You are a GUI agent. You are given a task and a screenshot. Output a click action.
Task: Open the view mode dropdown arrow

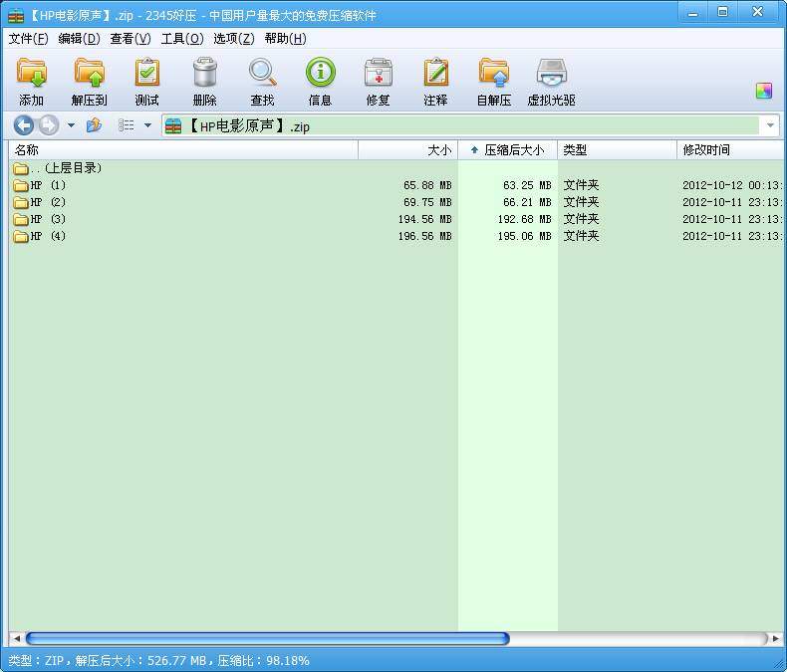pos(147,125)
